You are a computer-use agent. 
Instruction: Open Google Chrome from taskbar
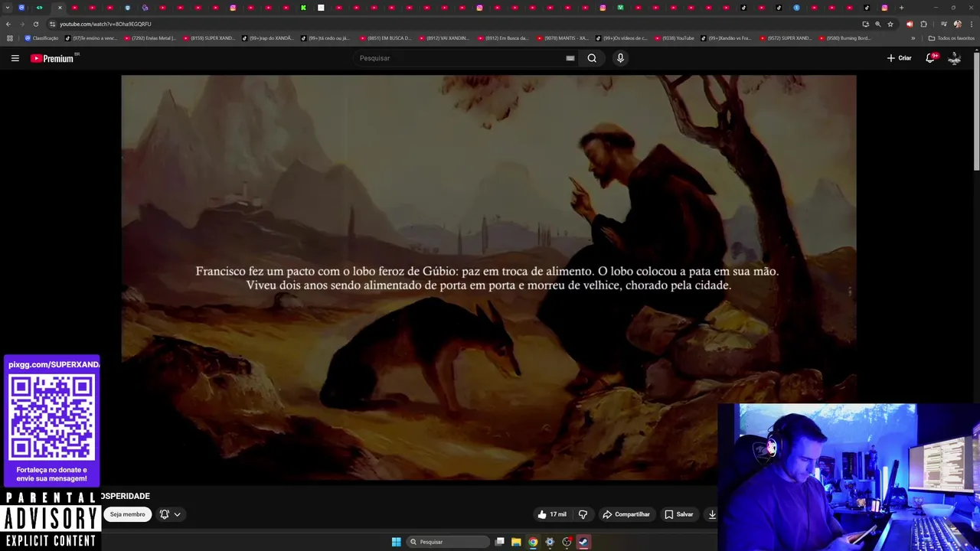click(533, 542)
